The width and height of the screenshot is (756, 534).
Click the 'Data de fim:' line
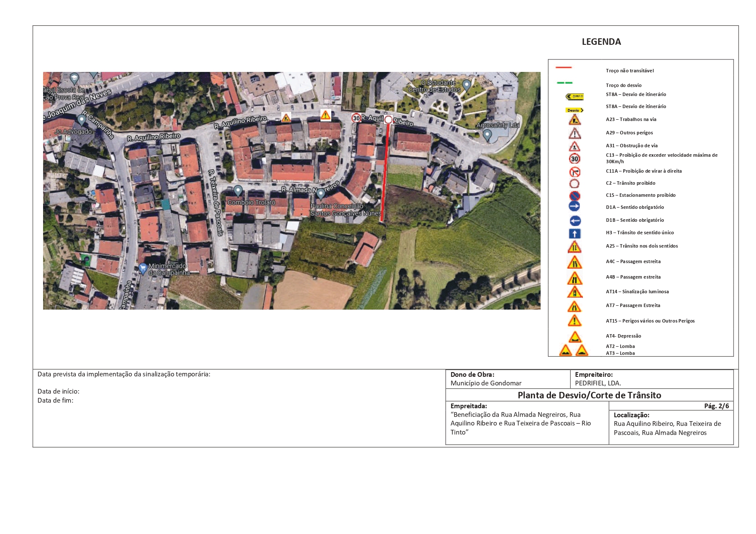click(56, 400)
